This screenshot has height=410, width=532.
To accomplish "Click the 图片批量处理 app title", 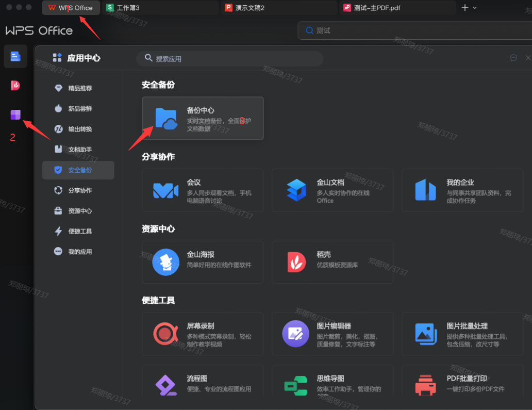I will [467, 326].
